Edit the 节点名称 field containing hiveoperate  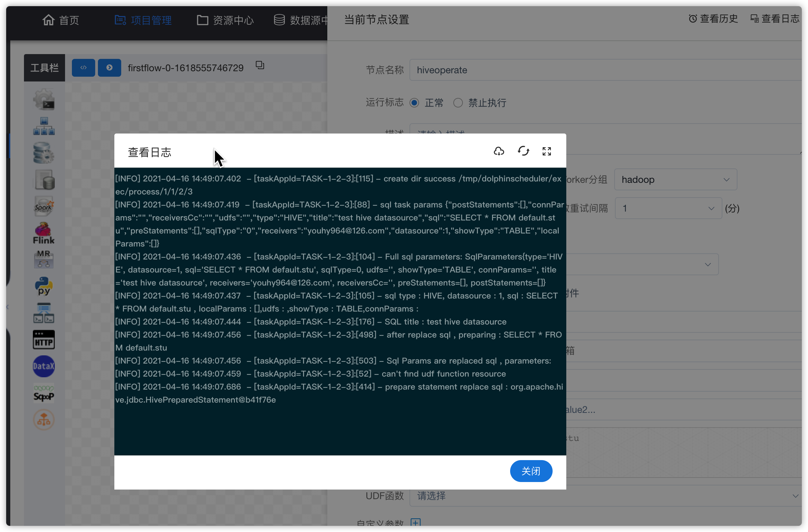tap(605, 70)
